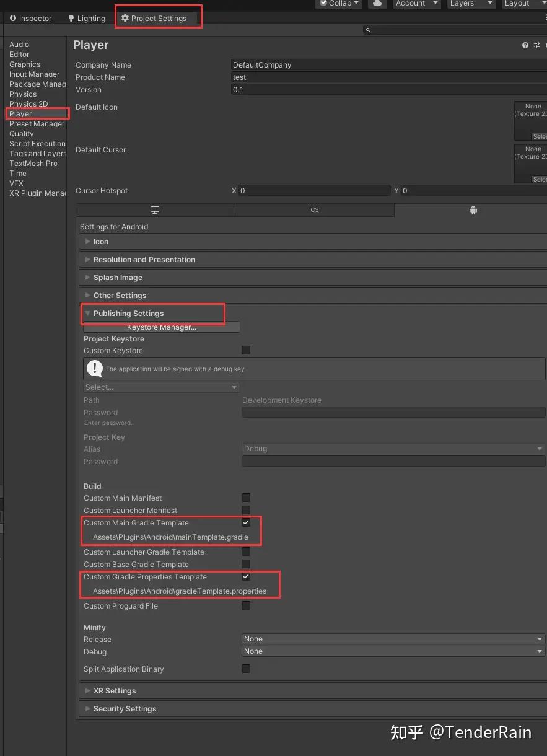This screenshot has height=756, width=547.
Task: Click the debug key warning icon
Action: tap(95, 369)
